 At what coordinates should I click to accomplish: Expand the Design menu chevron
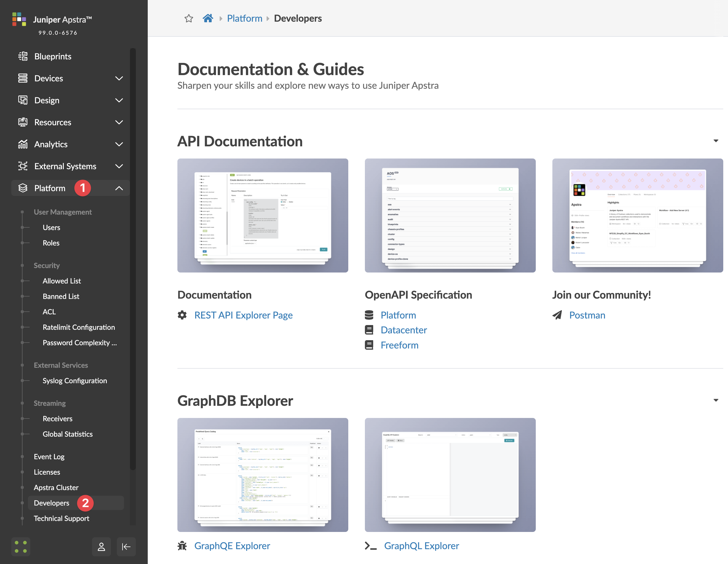(119, 100)
